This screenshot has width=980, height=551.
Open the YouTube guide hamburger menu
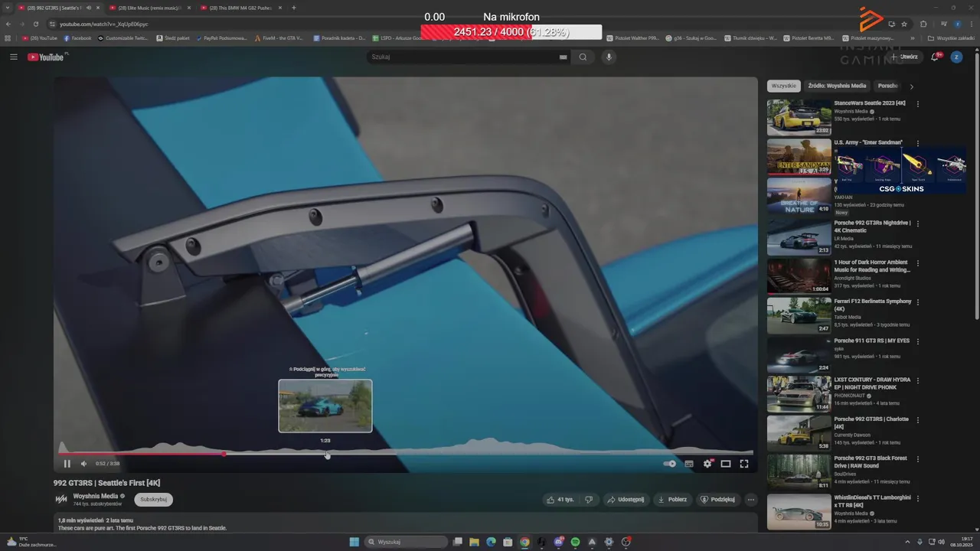click(14, 57)
